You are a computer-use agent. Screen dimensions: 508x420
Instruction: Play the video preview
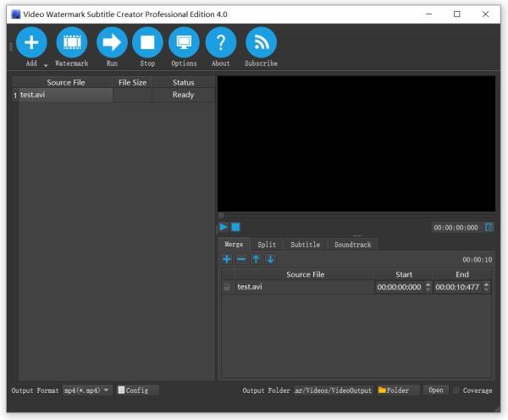(x=224, y=227)
